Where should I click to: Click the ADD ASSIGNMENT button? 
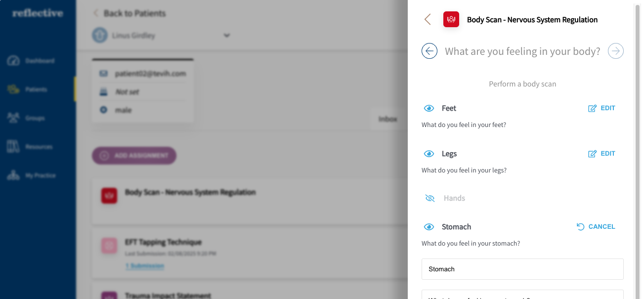pos(134,155)
